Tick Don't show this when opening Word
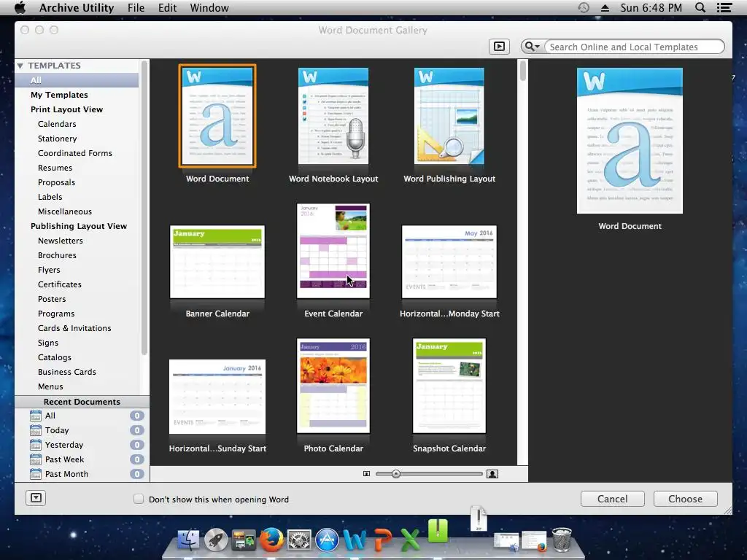747x560 pixels. pyautogui.click(x=138, y=499)
